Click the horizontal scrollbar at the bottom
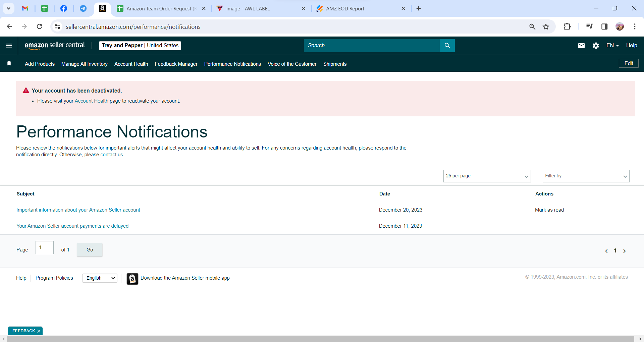This screenshot has width=644, height=342. coord(320,339)
